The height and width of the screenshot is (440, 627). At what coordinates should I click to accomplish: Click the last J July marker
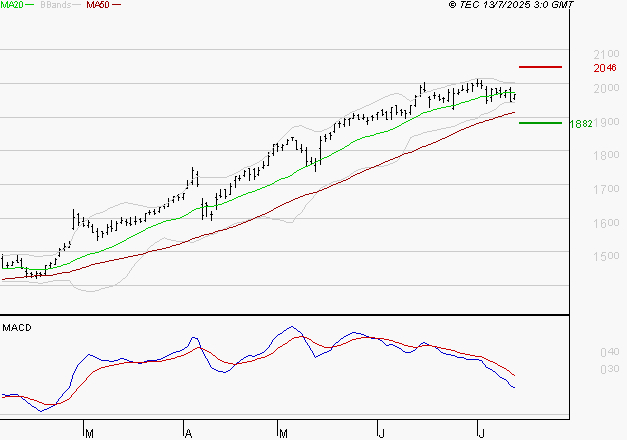(482, 433)
